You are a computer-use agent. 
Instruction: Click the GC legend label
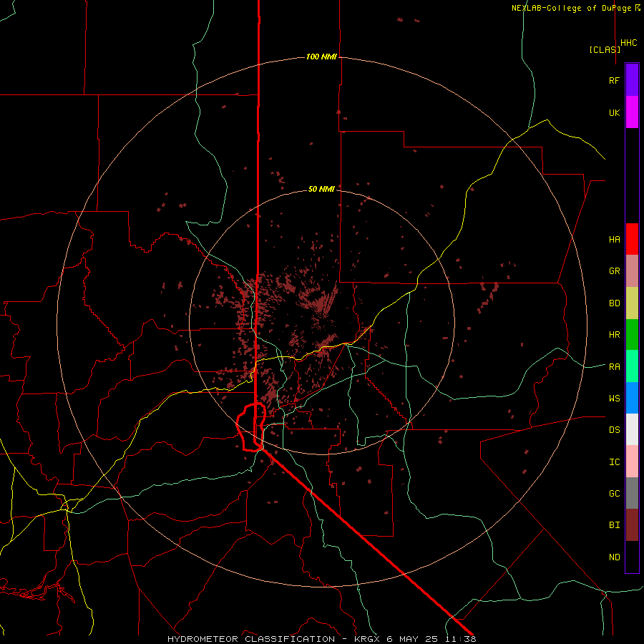pyautogui.click(x=614, y=494)
